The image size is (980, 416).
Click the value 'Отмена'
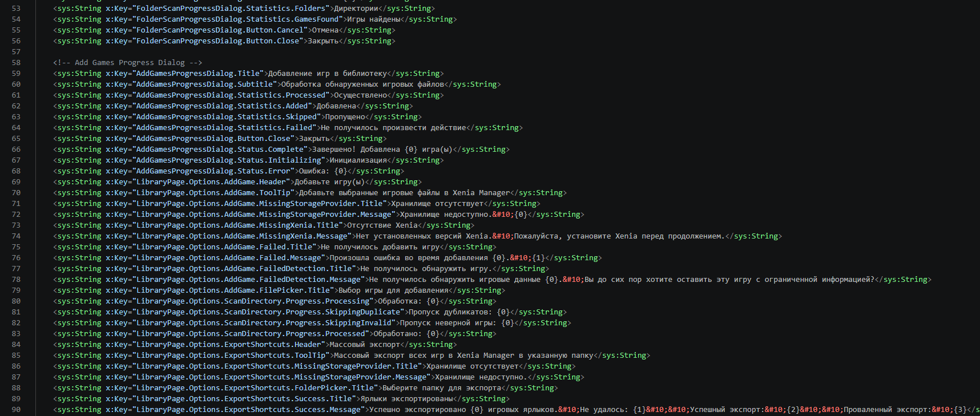click(x=325, y=30)
